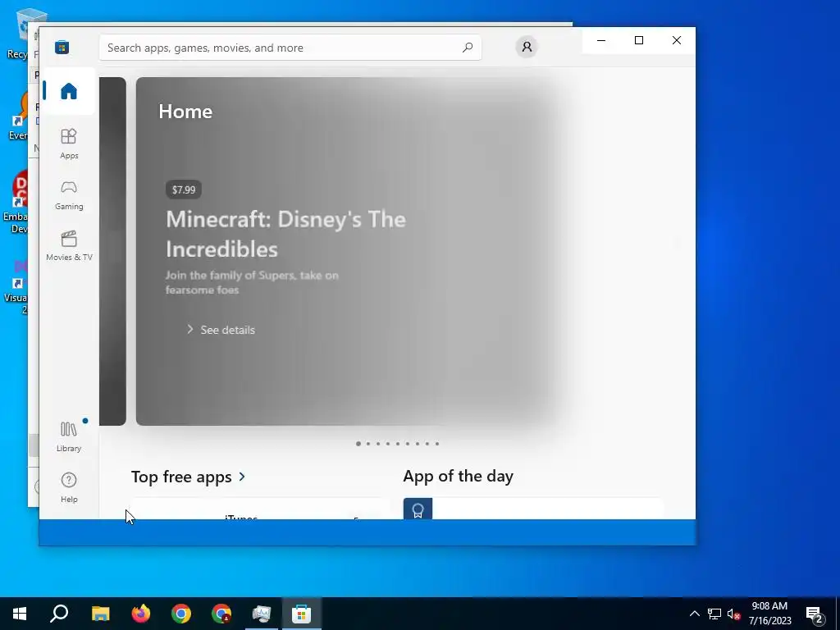Show the previous carousel slide card
840x630 pixels.
pos(112,251)
